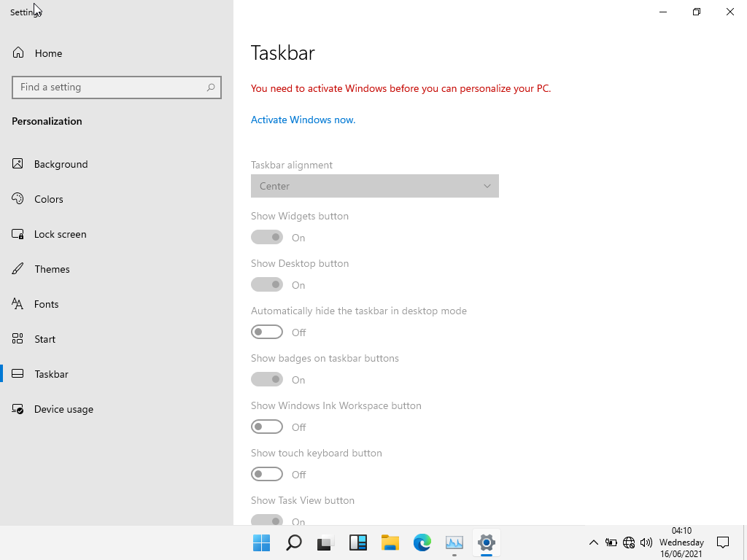Click the Show Widgets button label
This screenshot has height=560, width=747.
pos(300,216)
